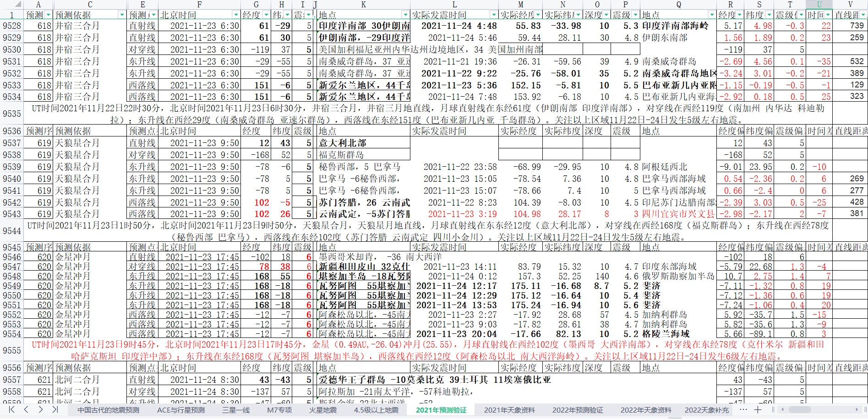The image size is (868, 419).
Task: Click red merged note about 金星冲月
Action: tap(427, 350)
